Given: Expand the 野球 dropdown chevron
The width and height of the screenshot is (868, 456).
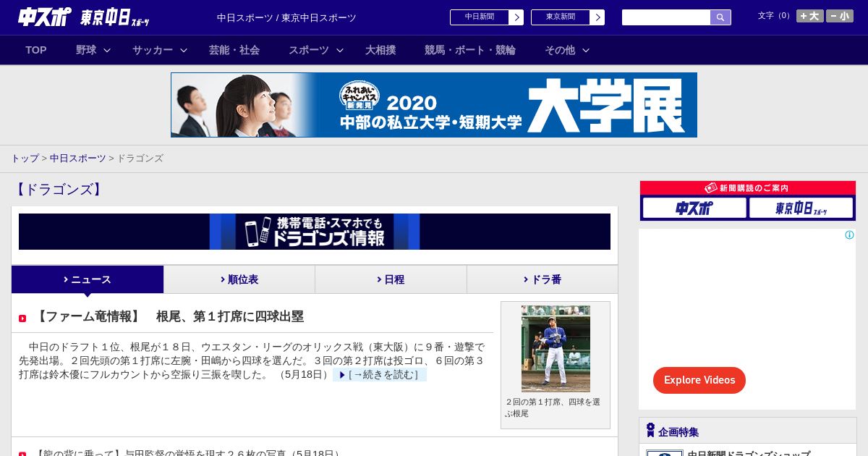Looking at the screenshot, I should pos(107,50).
